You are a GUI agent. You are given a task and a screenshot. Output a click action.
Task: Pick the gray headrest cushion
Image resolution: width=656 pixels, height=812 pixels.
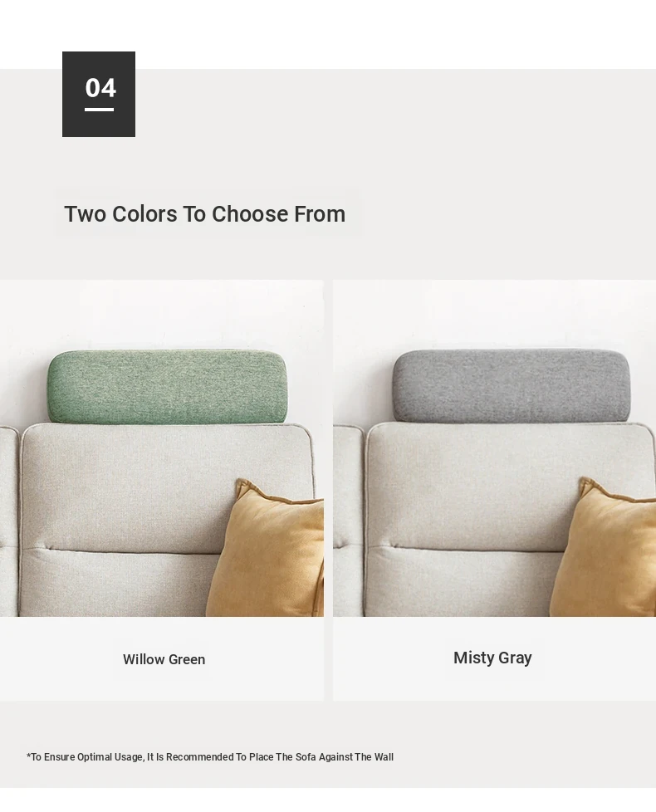pyautogui.click(x=511, y=385)
